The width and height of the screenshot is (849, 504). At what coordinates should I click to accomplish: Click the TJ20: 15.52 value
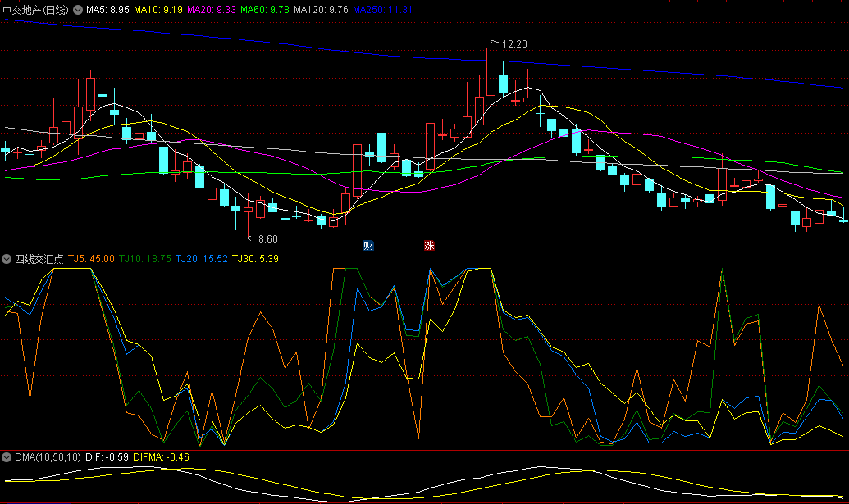pos(202,259)
